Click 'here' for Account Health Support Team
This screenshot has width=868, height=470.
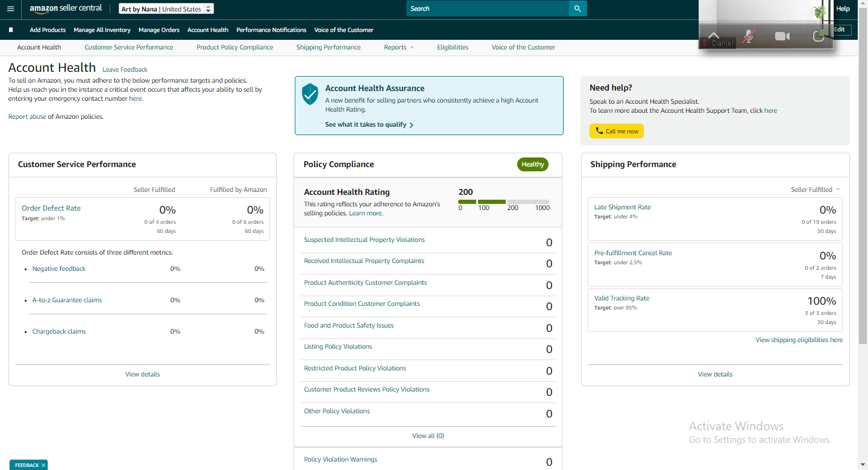(770, 110)
